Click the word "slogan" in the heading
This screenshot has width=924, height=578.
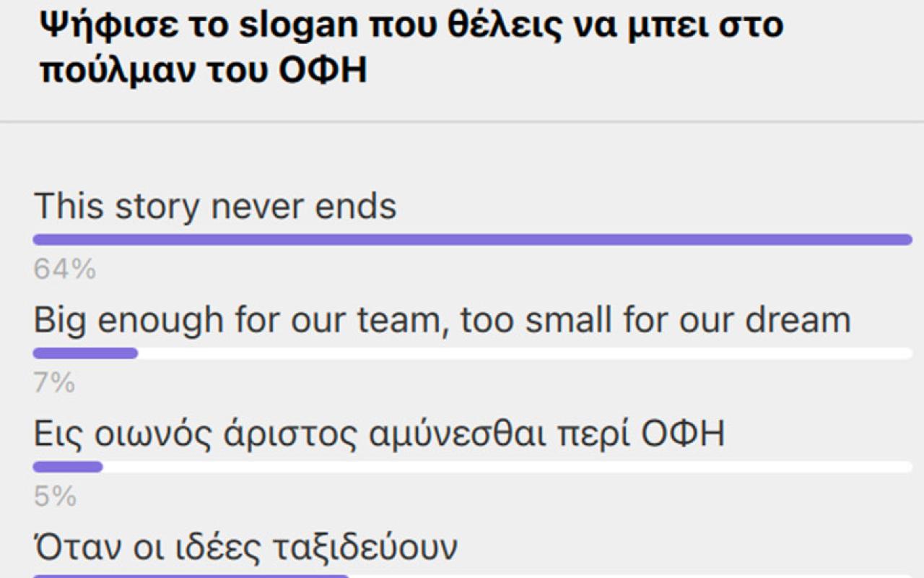click(x=318, y=25)
